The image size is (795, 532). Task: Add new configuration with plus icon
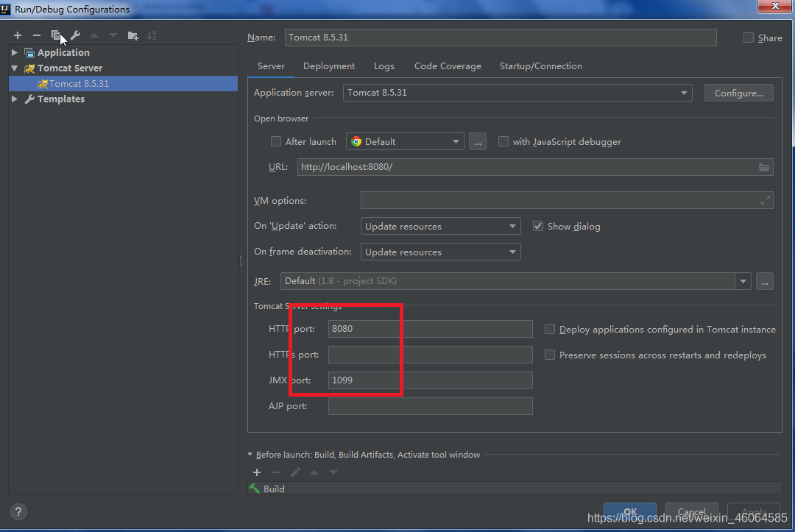click(x=18, y=35)
